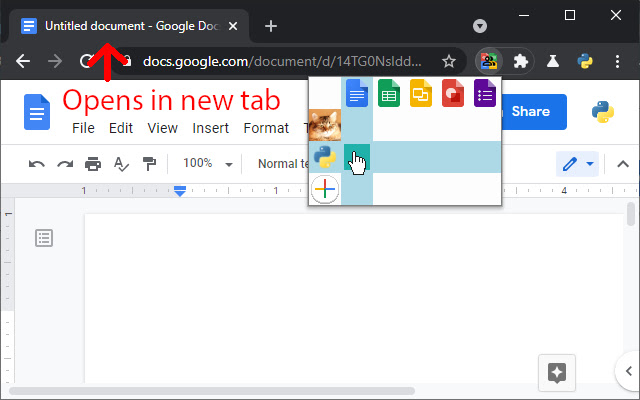Click the blue Share button

pyautogui.click(x=530, y=112)
